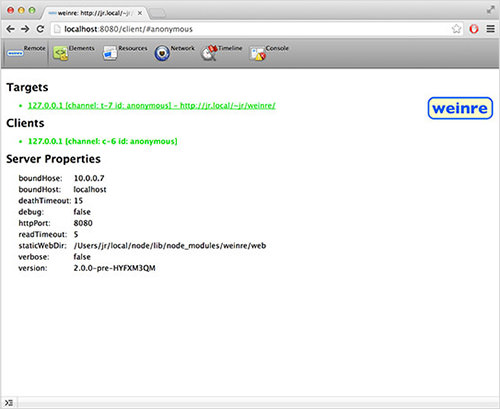Open the Chrome hamburger menu
The height and width of the screenshot is (409, 500).
pyautogui.click(x=490, y=29)
